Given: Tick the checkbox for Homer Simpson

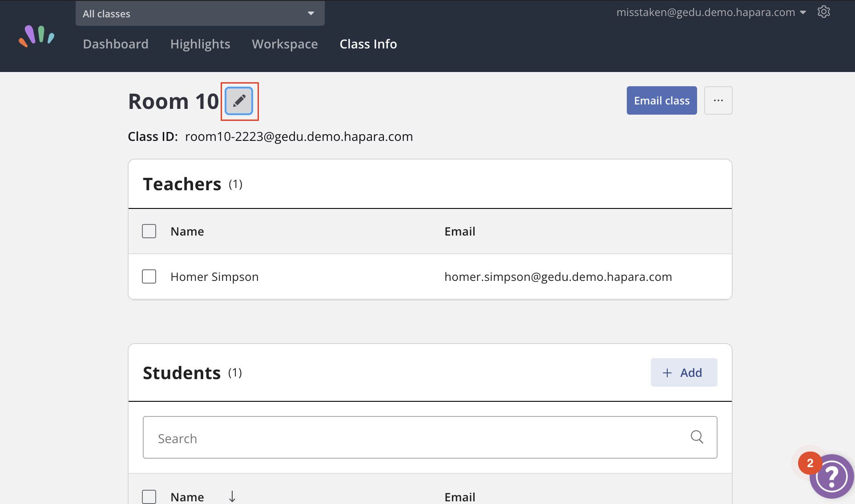Looking at the screenshot, I should (x=149, y=276).
